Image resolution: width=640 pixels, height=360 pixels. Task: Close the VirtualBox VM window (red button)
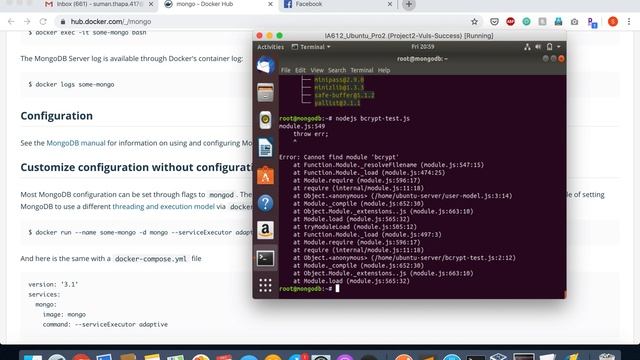click(x=259, y=36)
